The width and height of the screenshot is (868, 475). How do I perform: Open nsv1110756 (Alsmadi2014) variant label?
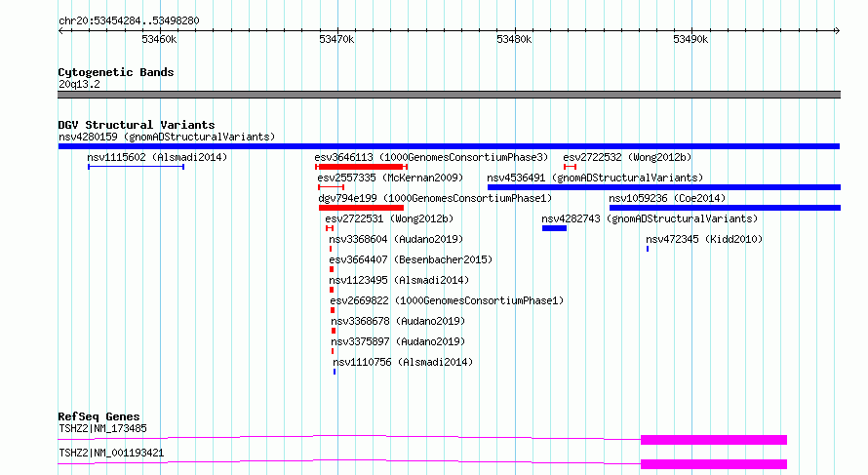[403, 362]
